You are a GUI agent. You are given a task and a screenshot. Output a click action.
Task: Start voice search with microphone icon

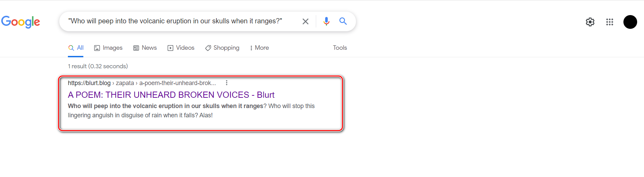(326, 21)
